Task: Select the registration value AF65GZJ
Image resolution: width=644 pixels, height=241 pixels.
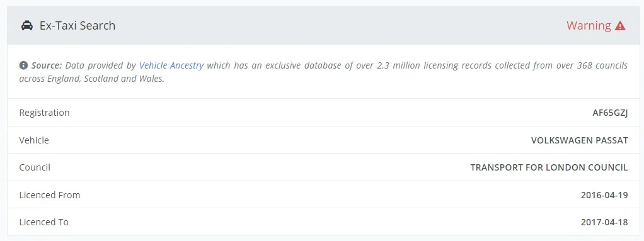Action: click(610, 113)
